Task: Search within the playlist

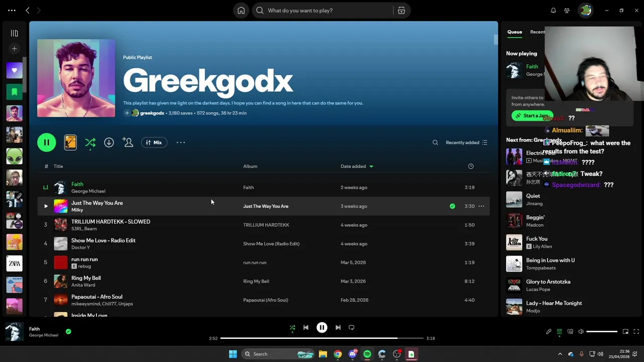Action: pos(435,143)
